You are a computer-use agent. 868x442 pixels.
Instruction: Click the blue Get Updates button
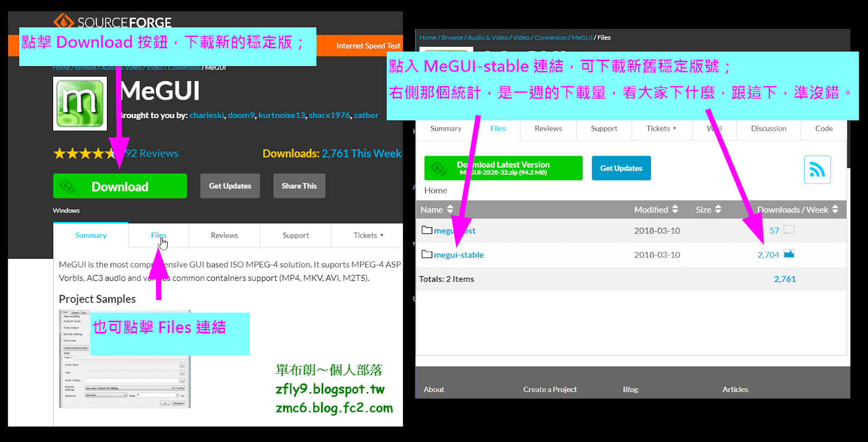pyautogui.click(x=621, y=168)
